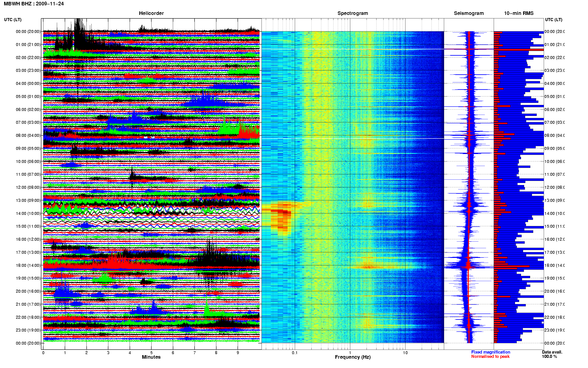
Task: Click the '3' tick on the Minutes axis
Action: coord(108,353)
